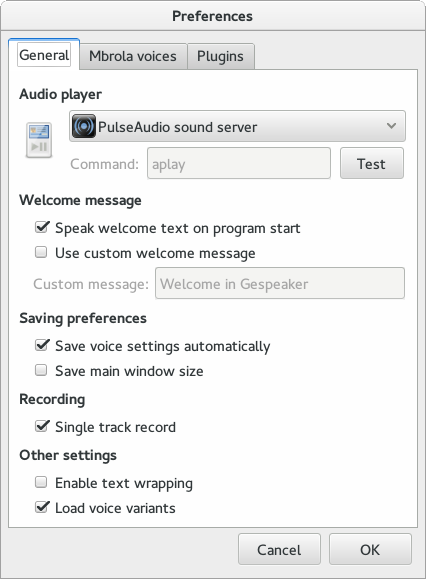
Task: Click the audio player media icon
Action: click(x=39, y=140)
